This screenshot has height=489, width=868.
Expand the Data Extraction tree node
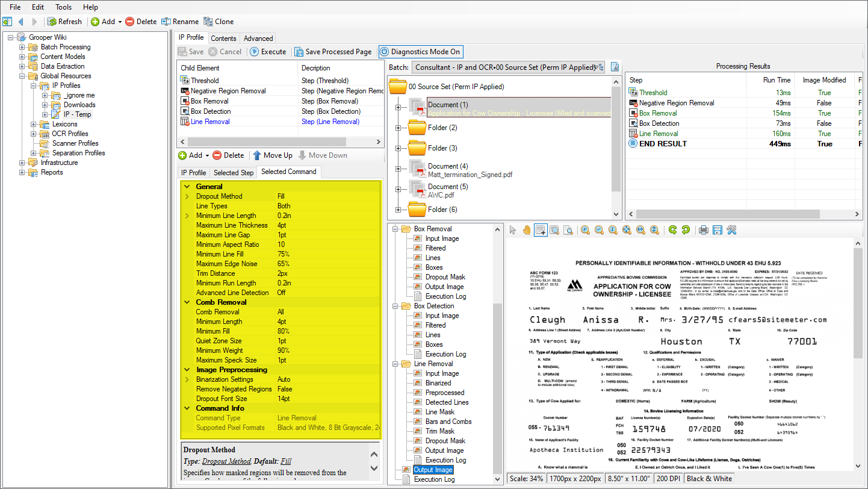22,66
